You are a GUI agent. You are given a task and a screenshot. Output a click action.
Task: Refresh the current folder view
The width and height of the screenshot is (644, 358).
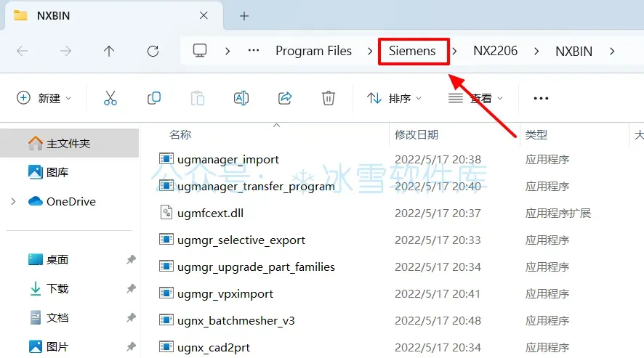153,52
